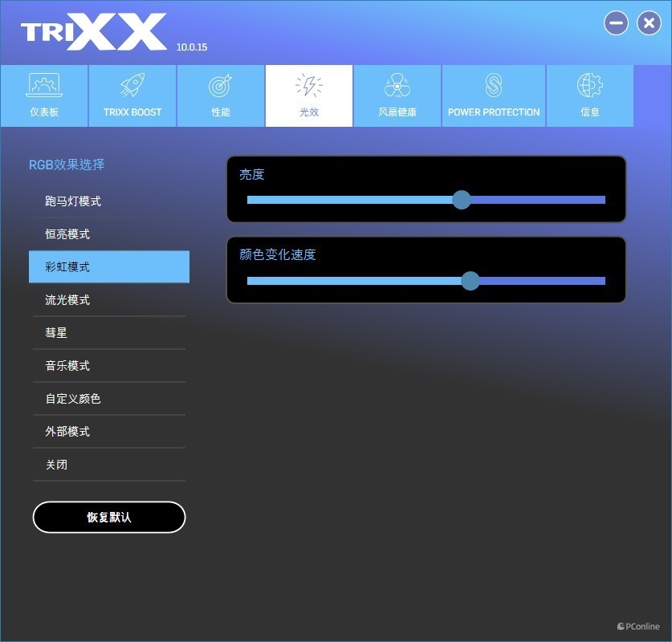Select 外部模式 effect
Screen dimensions: 672x642
[109, 432]
